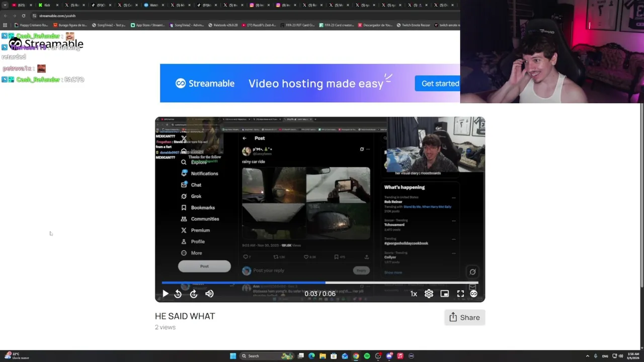The image size is (644, 362).
Task: Play the Streamable video
Action: point(165,294)
